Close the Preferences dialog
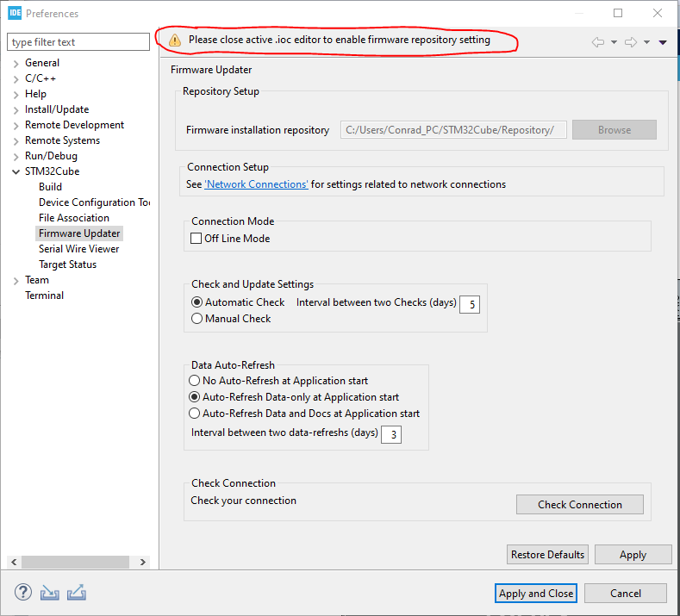 [x=658, y=13]
